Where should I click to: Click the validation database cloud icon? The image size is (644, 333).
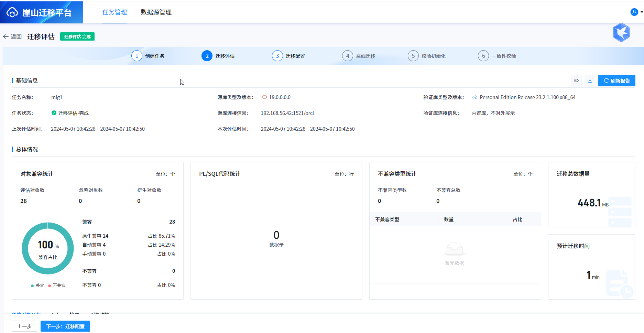pyautogui.click(x=474, y=97)
